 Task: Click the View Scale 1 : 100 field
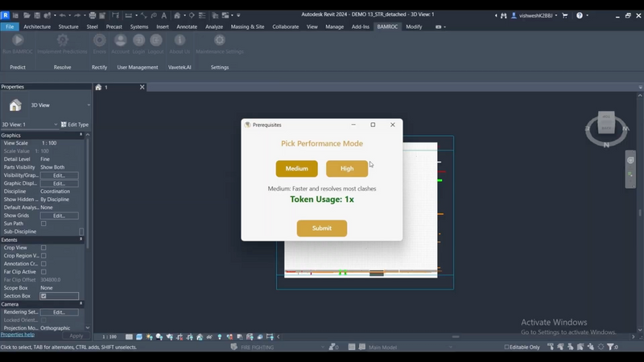point(60,143)
